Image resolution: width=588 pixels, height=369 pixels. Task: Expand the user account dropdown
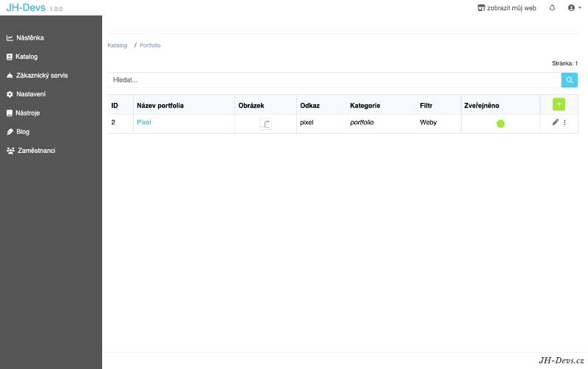[x=574, y=8]
